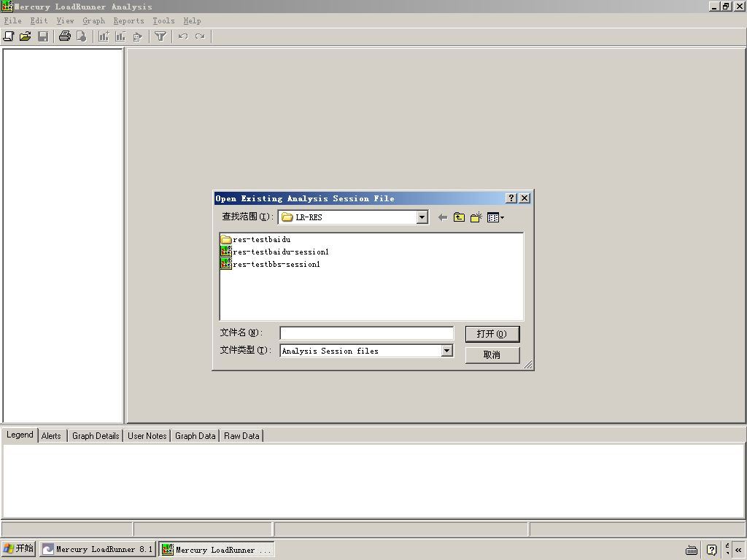Open the Reports menu

(x=128, y=21)
